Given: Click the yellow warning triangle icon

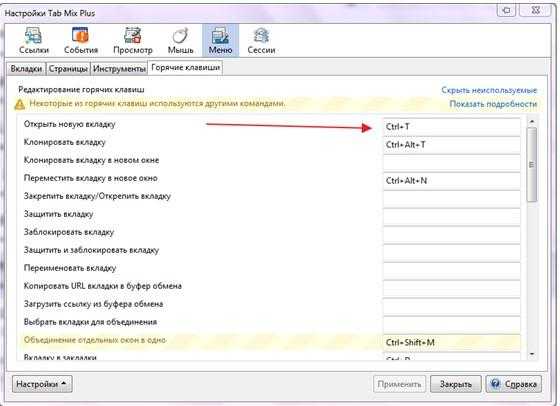Looking at the screenshot, I should coord(20,104).
